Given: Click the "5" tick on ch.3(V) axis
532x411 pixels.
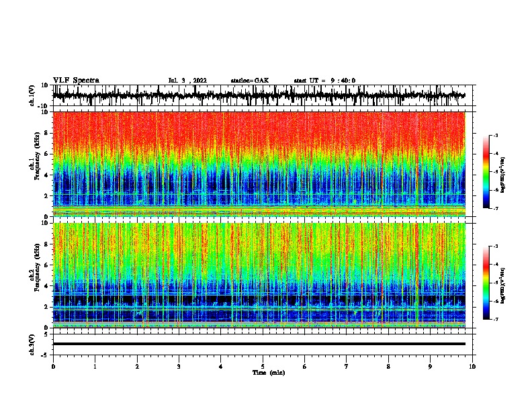Looking at the screenshot, I should click(x=47, y=334).
